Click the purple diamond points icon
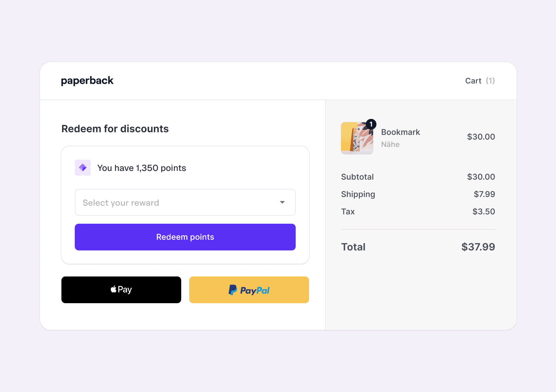The height and width of the screenshot is (392, 556). (x=83, y=168)
